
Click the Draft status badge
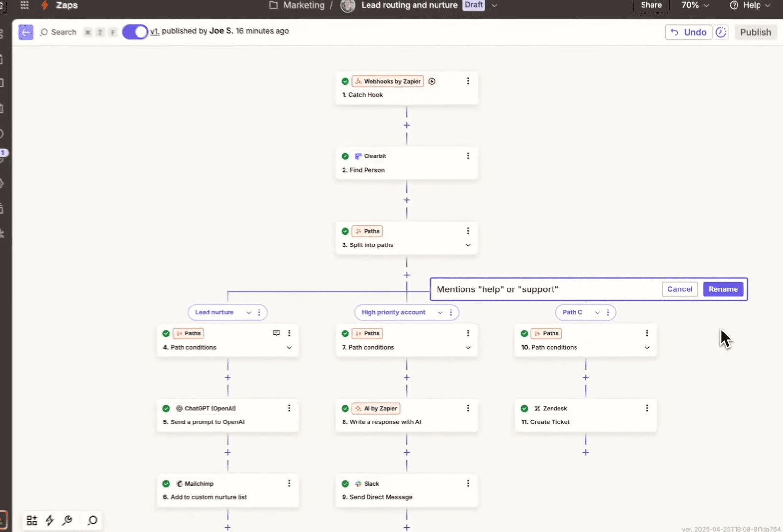tap(474, 5)
